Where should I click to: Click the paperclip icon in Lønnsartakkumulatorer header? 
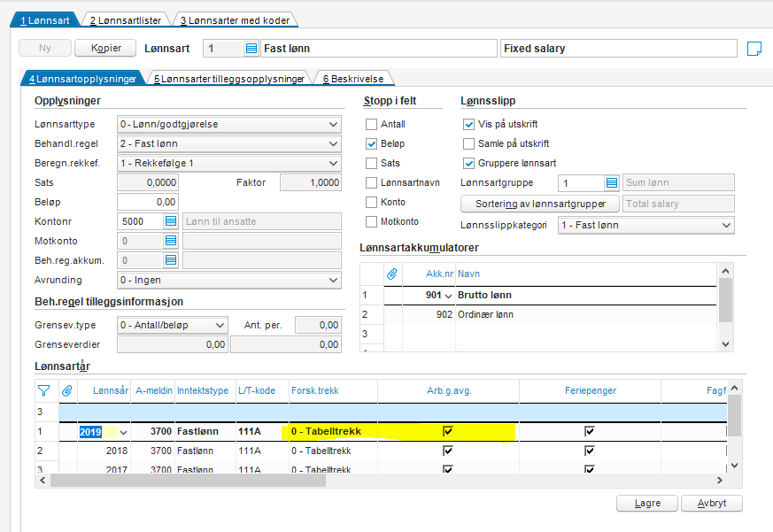pyautogui.click(x=392, y=274)
